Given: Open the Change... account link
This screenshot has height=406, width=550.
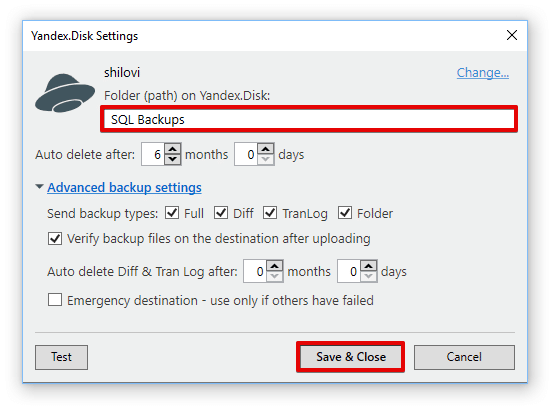Looking at the screenshot, I should 483,73.
